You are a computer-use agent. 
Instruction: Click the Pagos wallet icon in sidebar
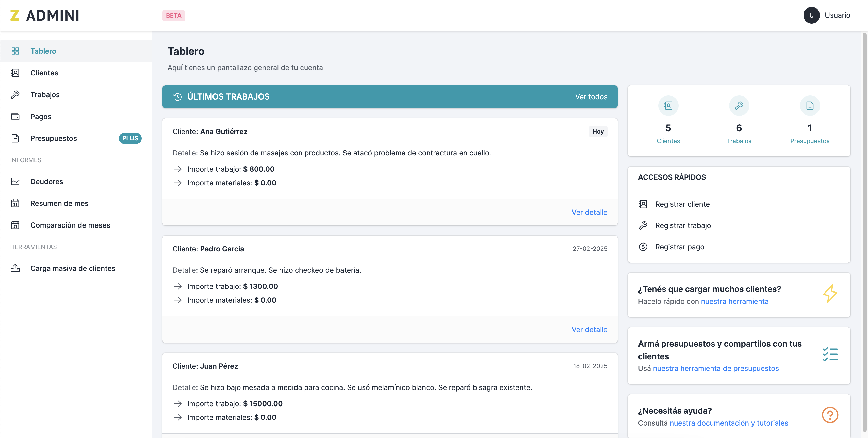[15, 117]
